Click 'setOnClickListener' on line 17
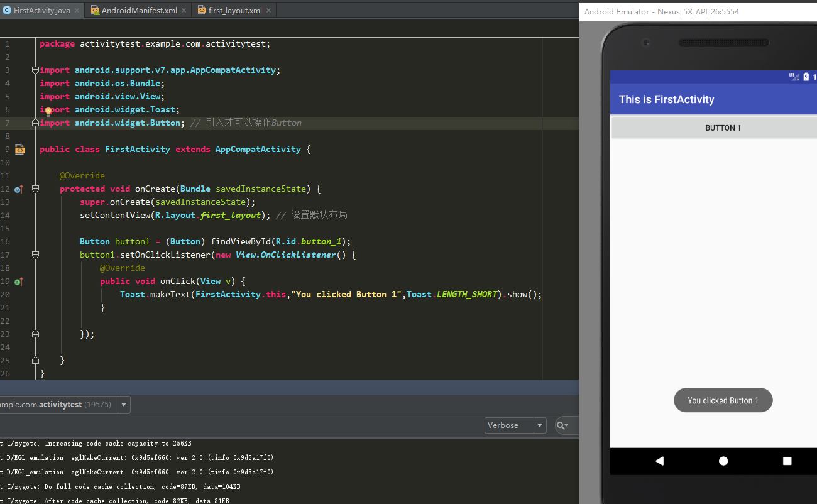 coord(165,255)
